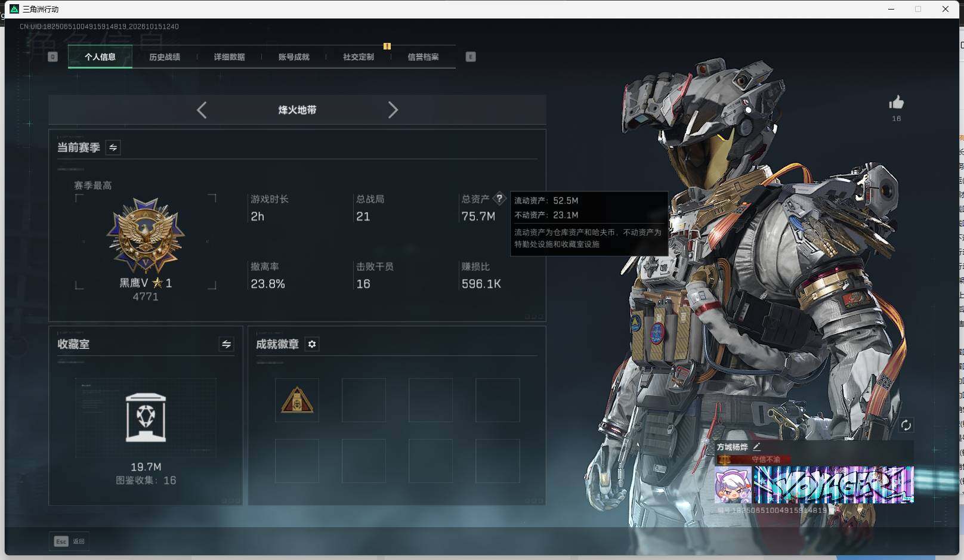Viewport: 964px width, 560px height.
Task: Click the 不动资产: 23.1M tooltip line
Action: click(x=546, y=215)
